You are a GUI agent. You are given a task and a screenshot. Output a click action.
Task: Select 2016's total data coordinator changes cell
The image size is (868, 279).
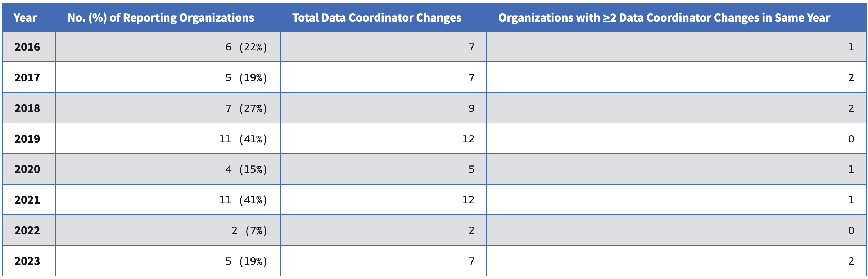tap(471, 47)
